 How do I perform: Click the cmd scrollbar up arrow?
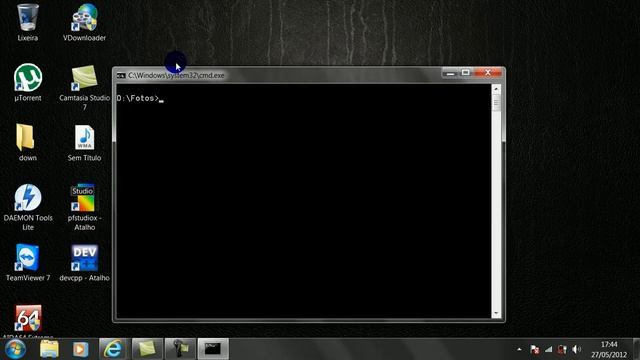(496, 89)
